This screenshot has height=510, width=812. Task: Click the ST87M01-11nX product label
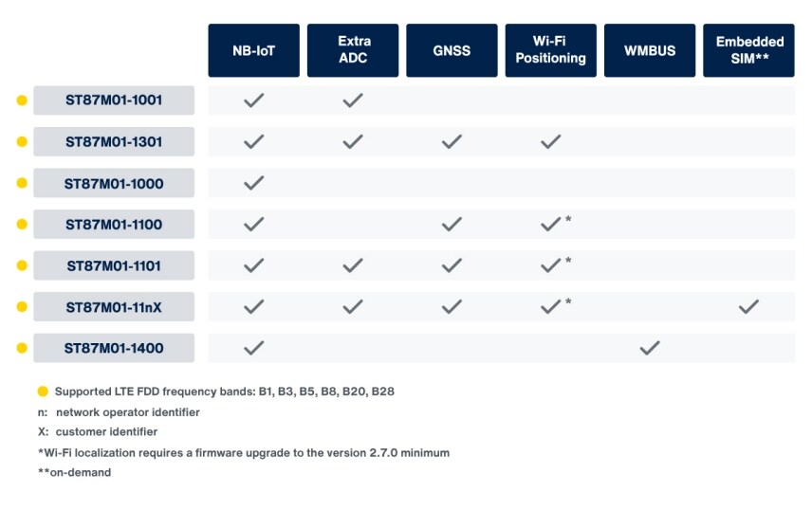[x=114, y=307]
